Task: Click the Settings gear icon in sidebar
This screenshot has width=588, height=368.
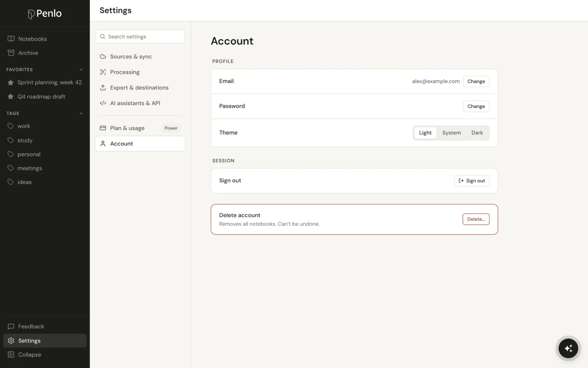Action: (11, 341)
